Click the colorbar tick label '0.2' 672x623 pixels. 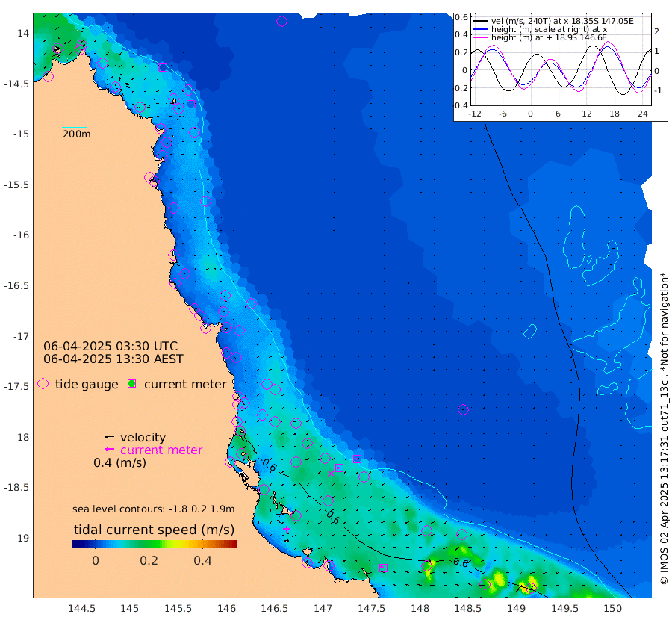tap(149, 560)
